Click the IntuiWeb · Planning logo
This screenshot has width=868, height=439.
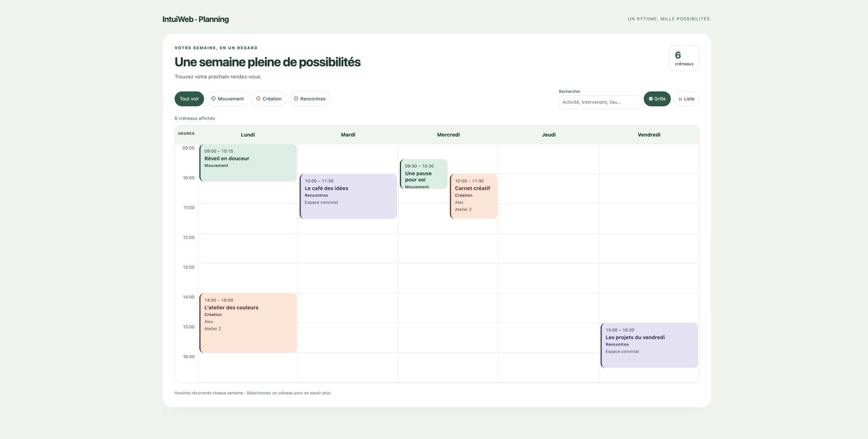[195, 19]
